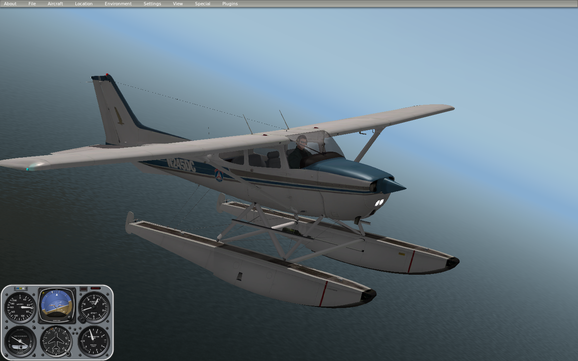
Task: Open the About menu
Action: pos(10,4)
